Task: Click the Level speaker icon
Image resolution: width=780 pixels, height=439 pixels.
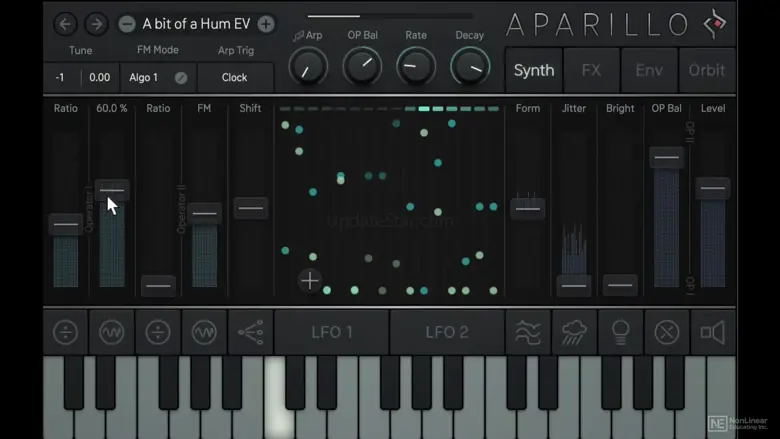Action: coord(713,332)
